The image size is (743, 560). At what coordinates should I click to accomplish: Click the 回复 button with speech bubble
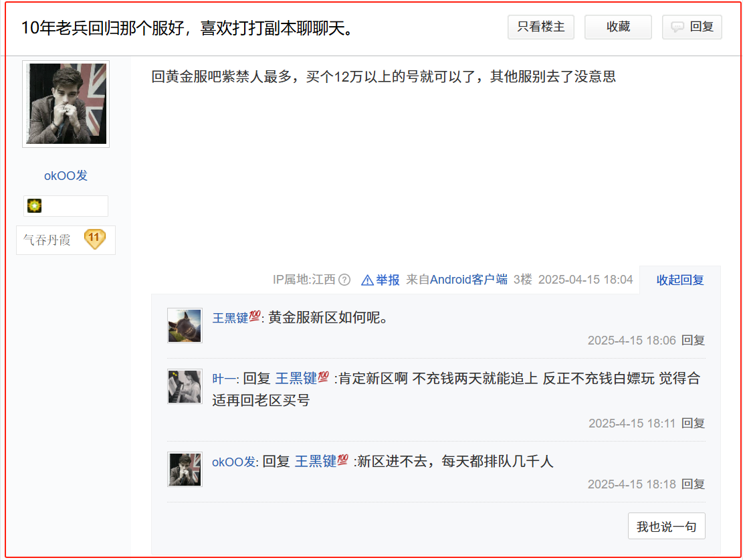692,27
